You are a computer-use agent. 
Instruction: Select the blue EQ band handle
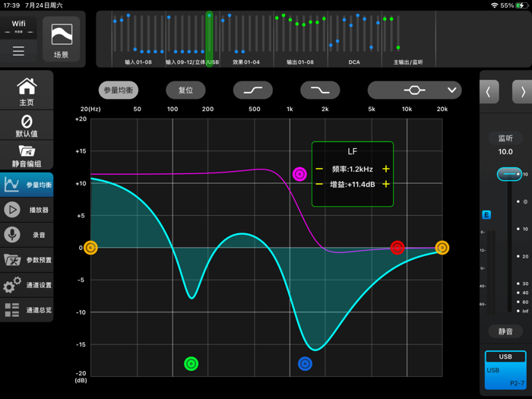[x=305, y=364]
